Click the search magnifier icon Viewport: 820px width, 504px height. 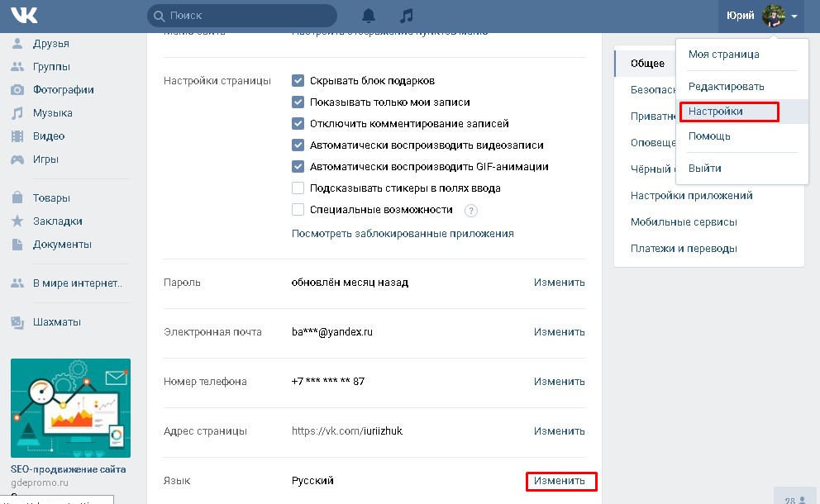[159, 16]
